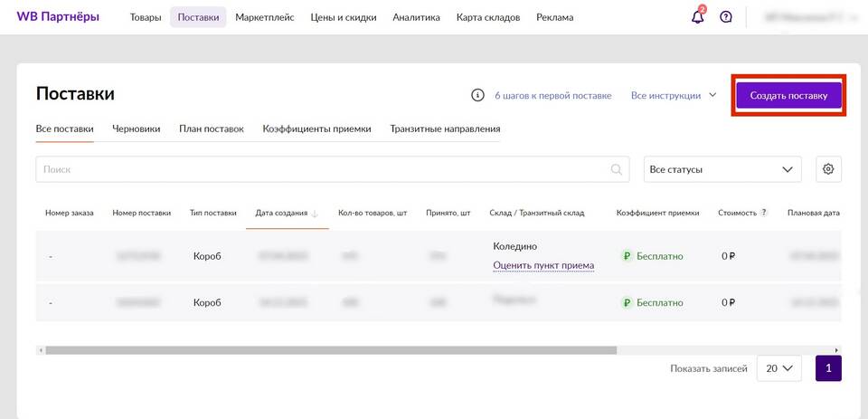The height and width of the screenshot is (419, 868).
Task: Click the help question mark icon
Action: click(726, 17)
